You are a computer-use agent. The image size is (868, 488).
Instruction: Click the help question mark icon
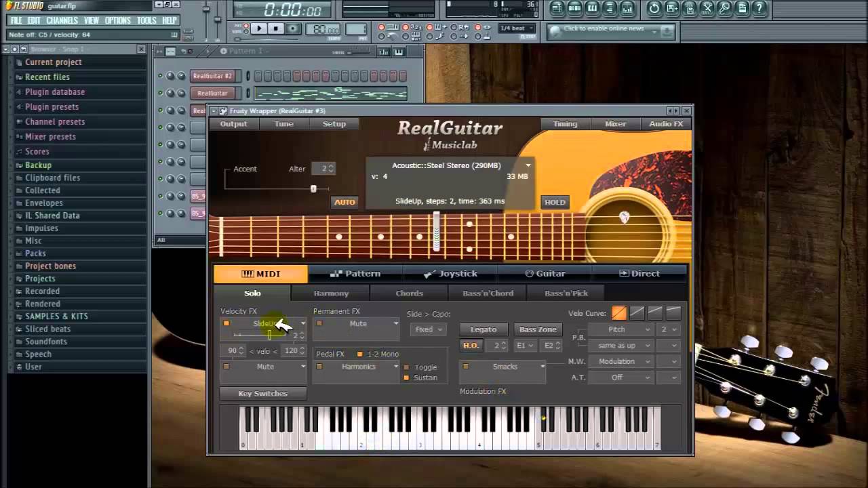pos(759,8)
